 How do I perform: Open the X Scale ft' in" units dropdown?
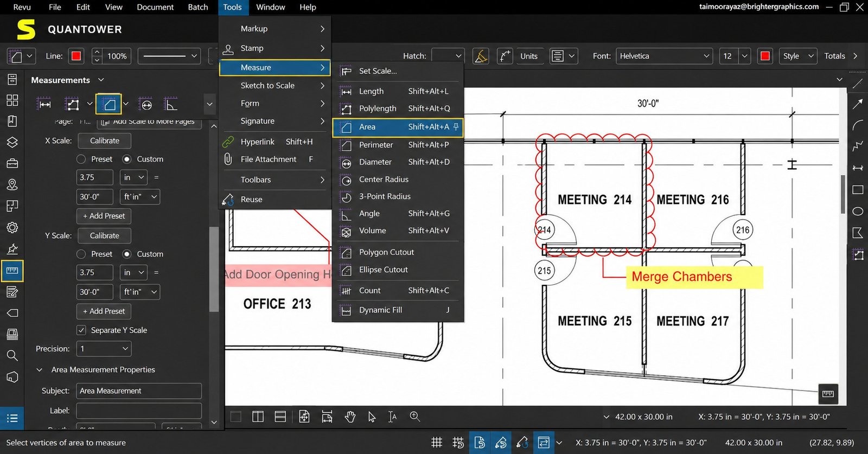(x=140, y=196)
